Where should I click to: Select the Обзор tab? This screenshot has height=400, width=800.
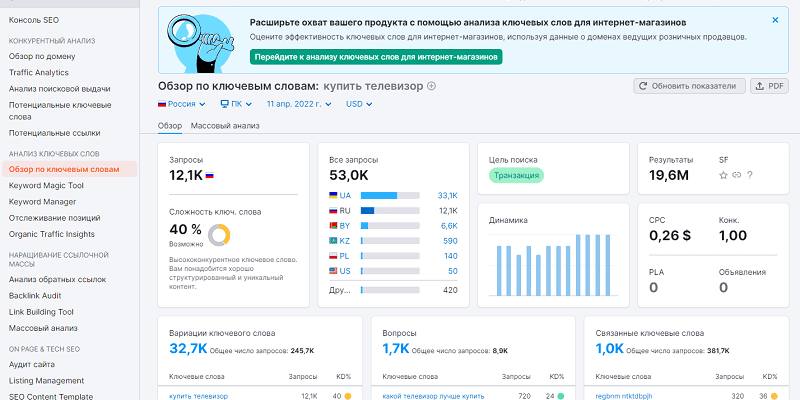click(x=170, y=126)
